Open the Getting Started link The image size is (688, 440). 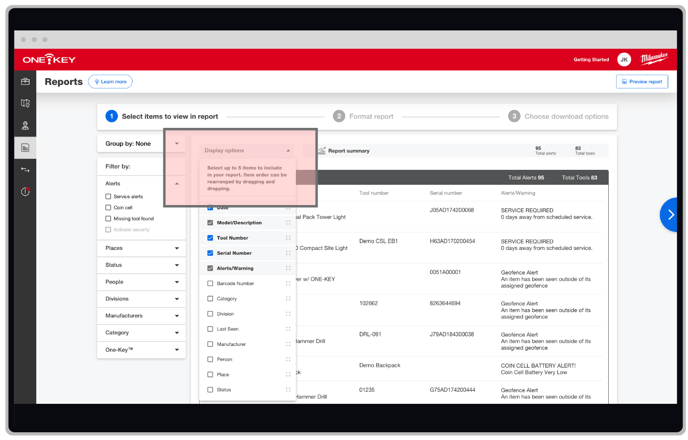(x=591, y=60)
